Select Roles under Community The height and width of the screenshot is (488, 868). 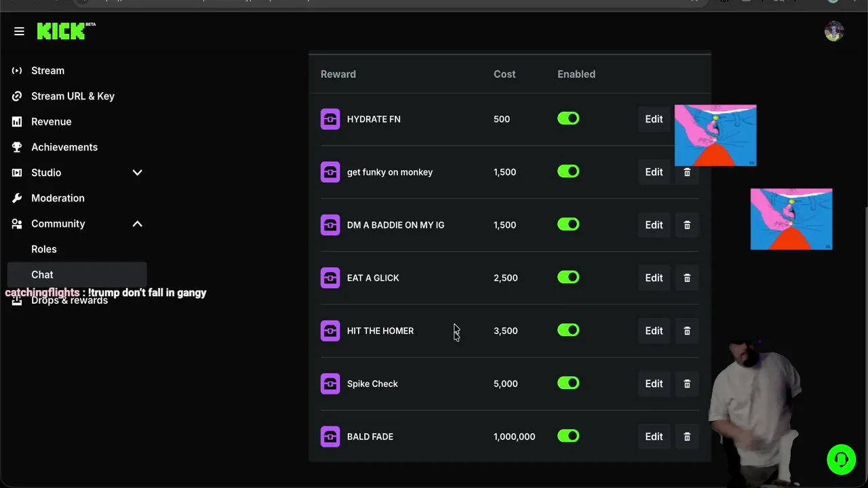coord(44,249)
